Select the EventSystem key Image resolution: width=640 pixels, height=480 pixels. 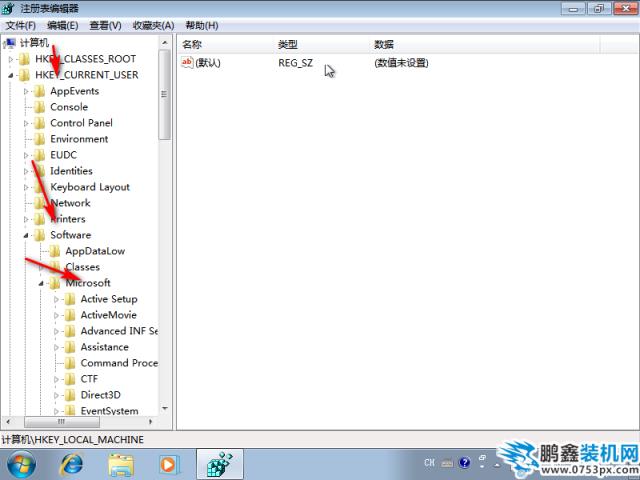pos(109,411)
